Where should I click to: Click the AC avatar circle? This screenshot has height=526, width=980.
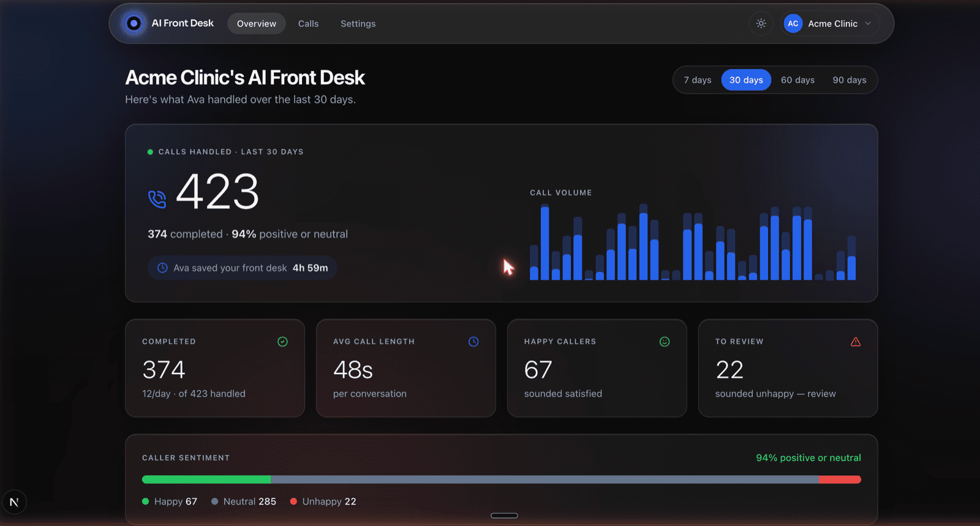(x=793, y=23)
